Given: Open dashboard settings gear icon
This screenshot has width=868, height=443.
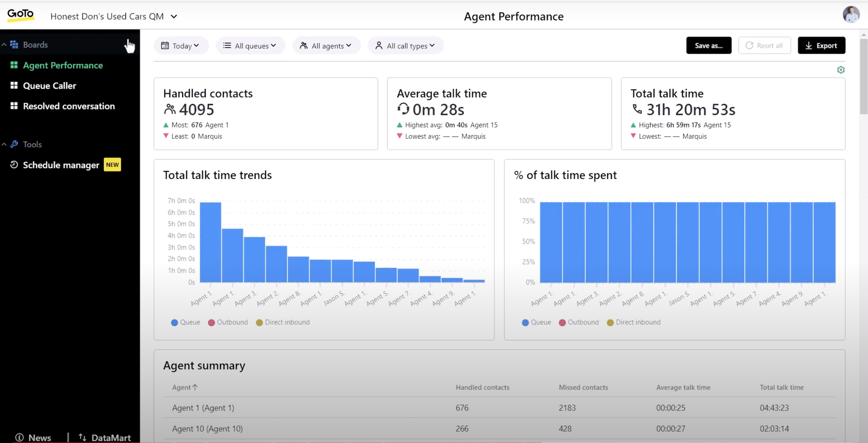Looking at the screenshot, I should (x=841, y=70).
